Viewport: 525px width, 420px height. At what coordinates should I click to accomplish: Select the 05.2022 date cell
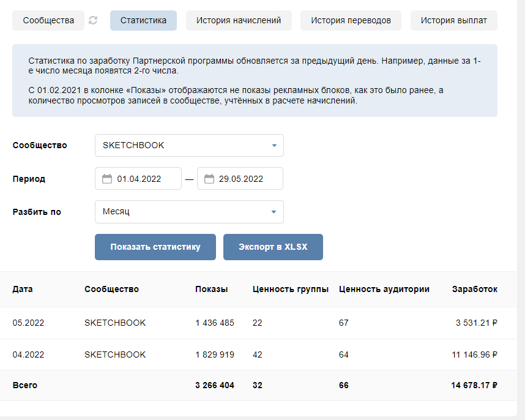(x=29, y=323)
